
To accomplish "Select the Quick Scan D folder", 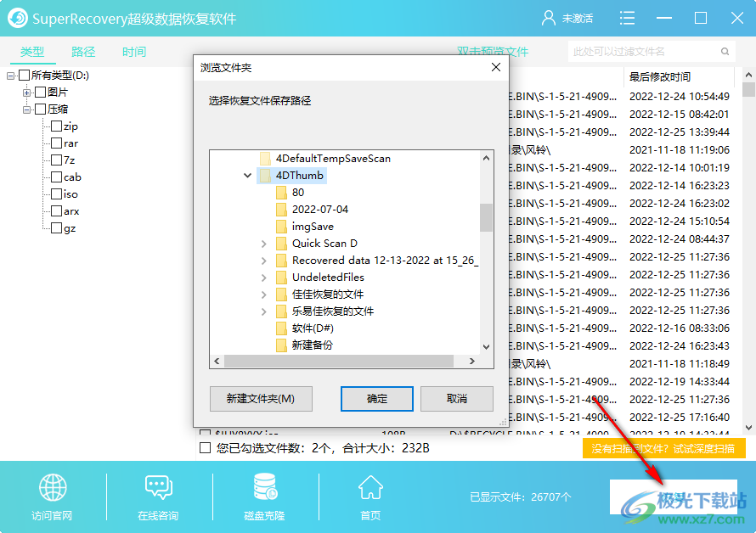I will point(317,244).
